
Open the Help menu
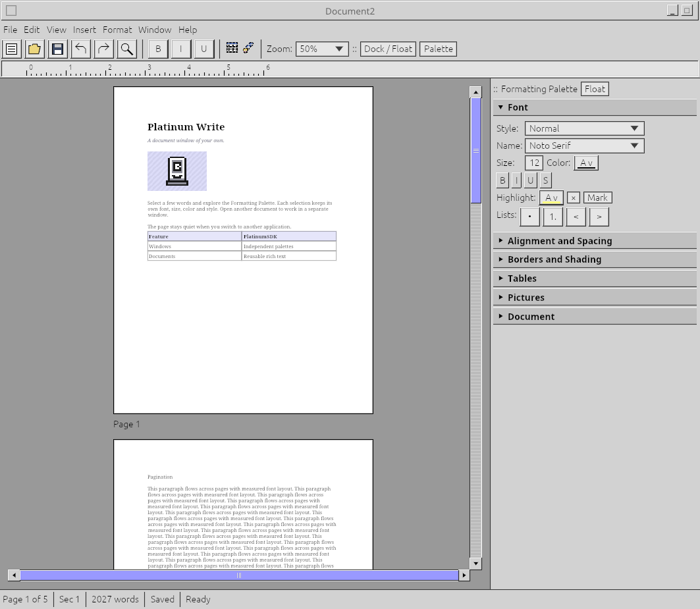click(x=188, y=30)
